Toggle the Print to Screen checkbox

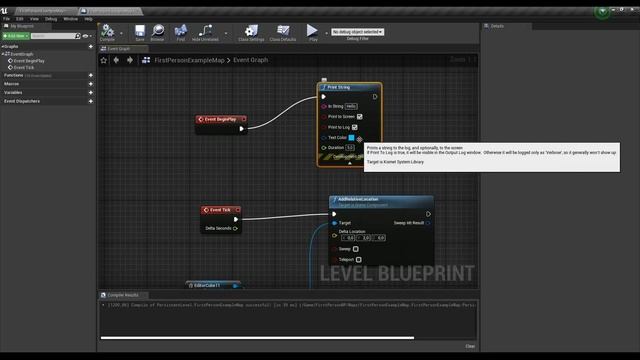point(360,117)
